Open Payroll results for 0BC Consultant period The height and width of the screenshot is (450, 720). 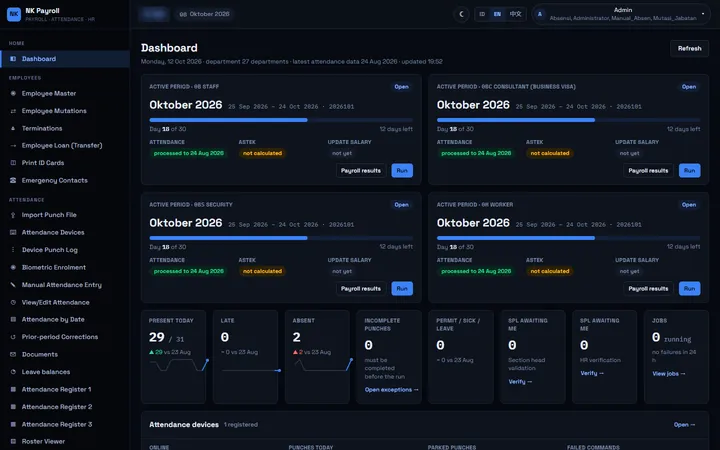[648, 170]
